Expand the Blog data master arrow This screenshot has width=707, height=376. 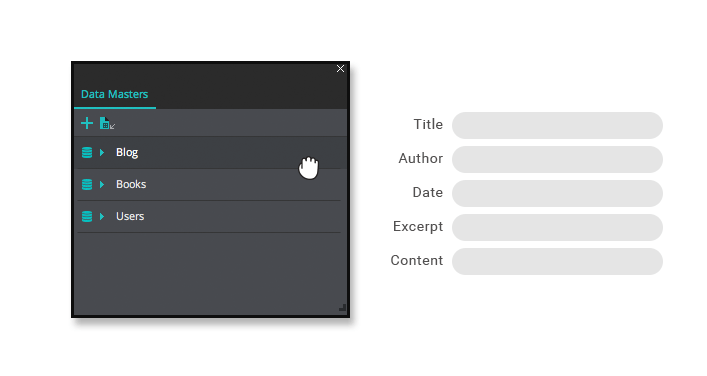pos(102,152)
